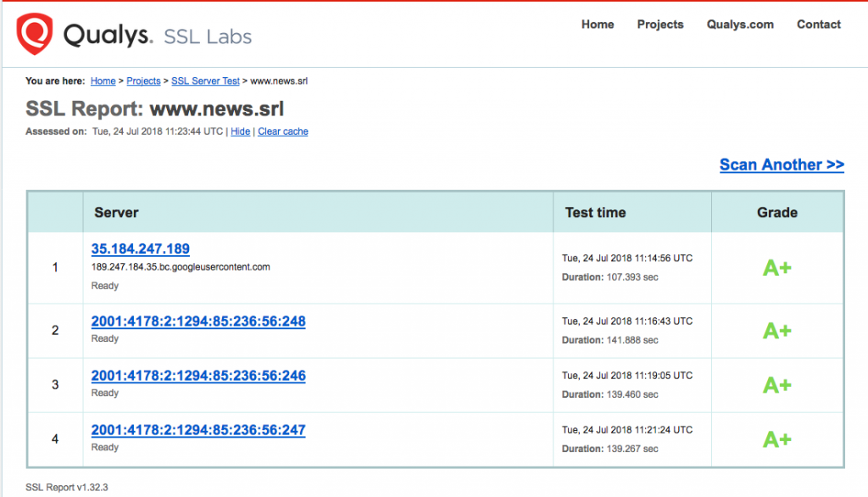Viewport: 868px width, 497px height.
Task: Click the Duration 139.267 sec text
Action: pyautogui.click(x=610, y=449)
